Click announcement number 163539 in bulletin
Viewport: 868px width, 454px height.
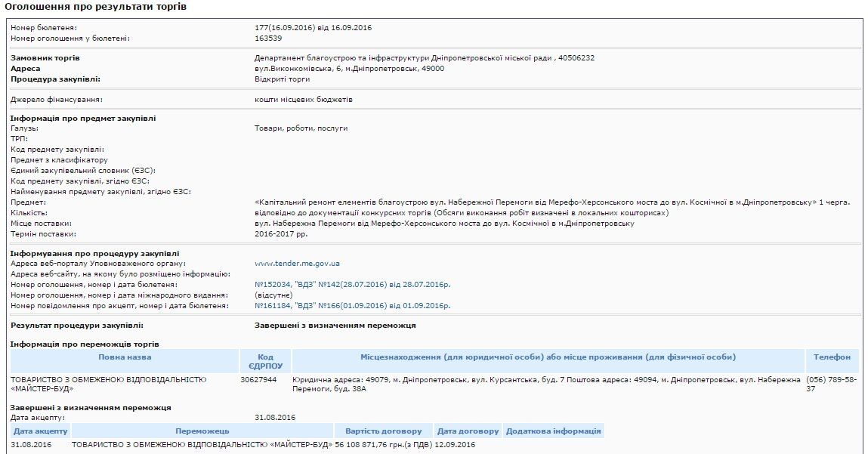[x=268, y=38]
